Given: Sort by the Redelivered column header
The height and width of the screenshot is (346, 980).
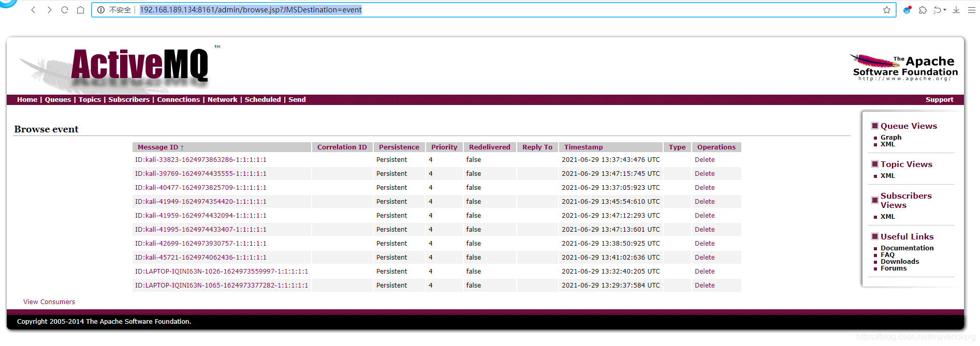Looking at the screenshot, I should [490, 147].
